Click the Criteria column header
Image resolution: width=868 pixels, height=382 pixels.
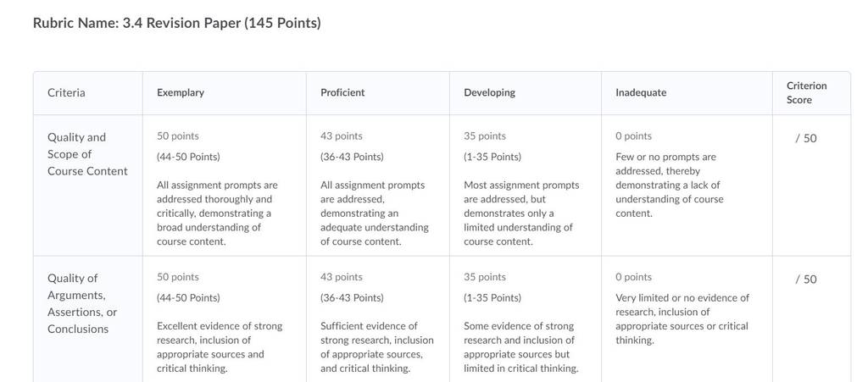pos(66,93)
